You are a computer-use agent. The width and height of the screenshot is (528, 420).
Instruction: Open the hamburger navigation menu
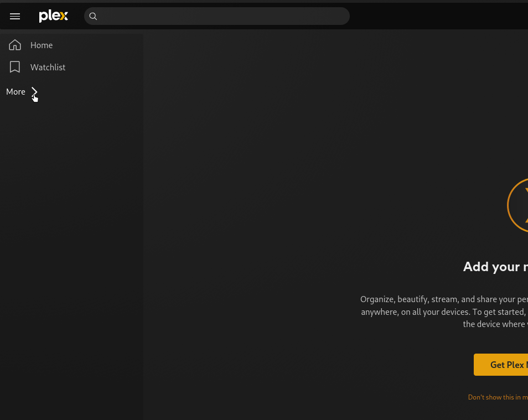click(x=15, y=16)
